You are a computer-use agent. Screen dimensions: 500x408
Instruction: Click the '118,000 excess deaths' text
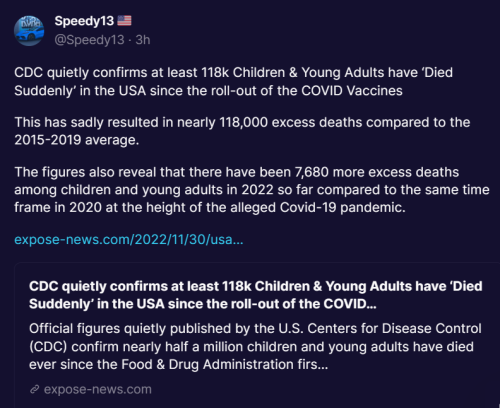coord(290,122)
